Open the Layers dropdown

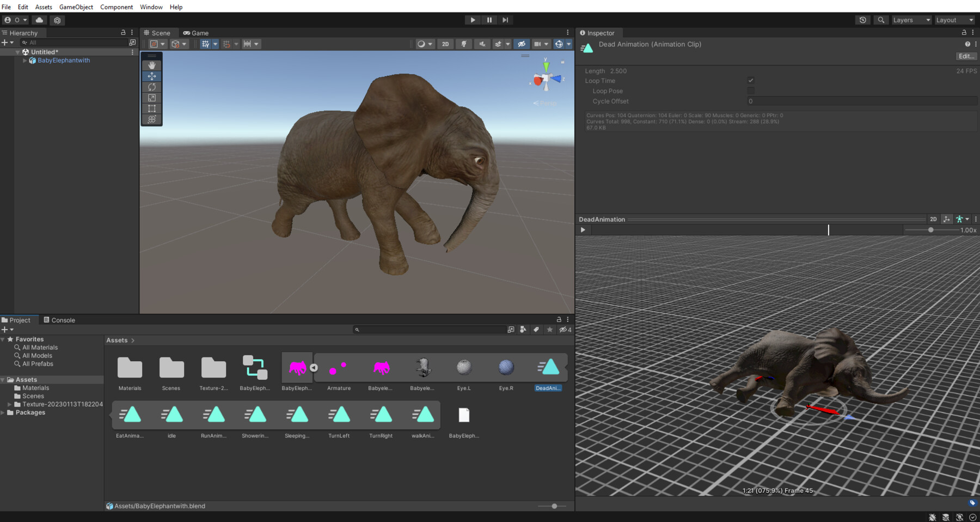pyautogui.click(x=910, y=20)
